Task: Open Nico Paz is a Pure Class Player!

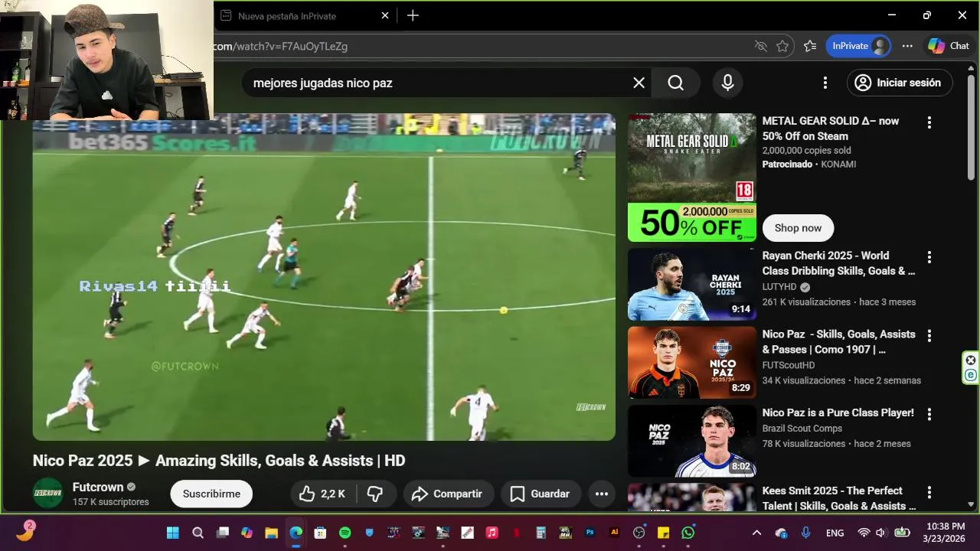Action: tap(838, 412)
